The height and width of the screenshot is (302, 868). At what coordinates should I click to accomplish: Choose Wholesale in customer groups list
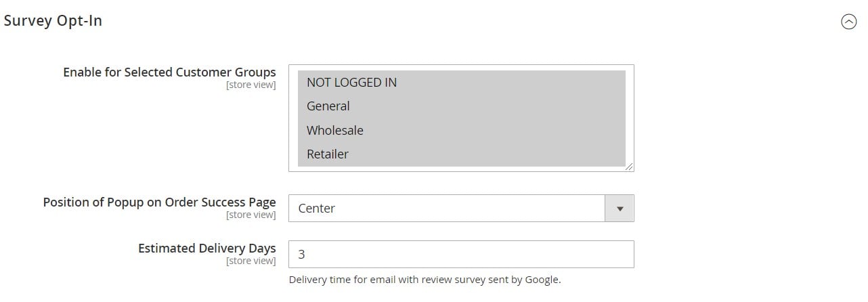pyautogui.click(x=461, y=130)
